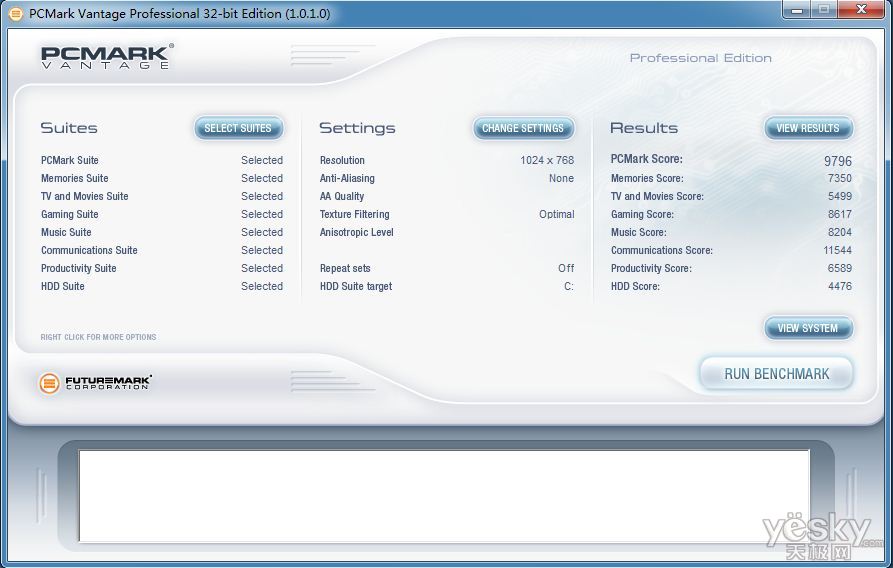The height and width of the screenshot is (568, 893).
Task: Click the Professional Edition text
Action: click(x=701, y=58)
